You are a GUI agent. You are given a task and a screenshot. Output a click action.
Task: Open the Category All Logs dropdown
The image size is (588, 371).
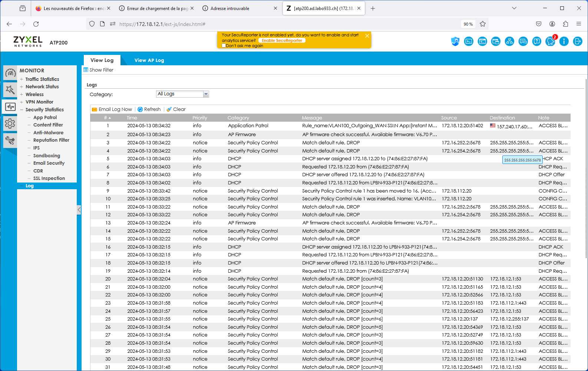click(x=182, y=94)
